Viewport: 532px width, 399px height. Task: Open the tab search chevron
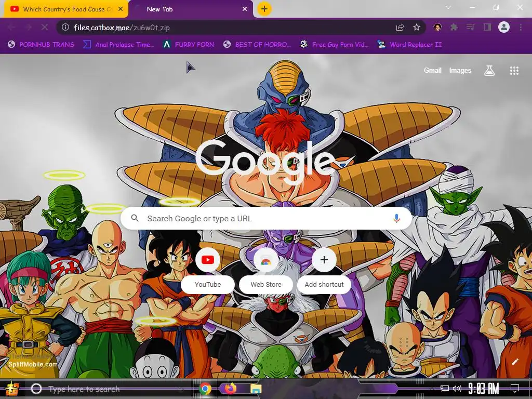pos(448,7)
